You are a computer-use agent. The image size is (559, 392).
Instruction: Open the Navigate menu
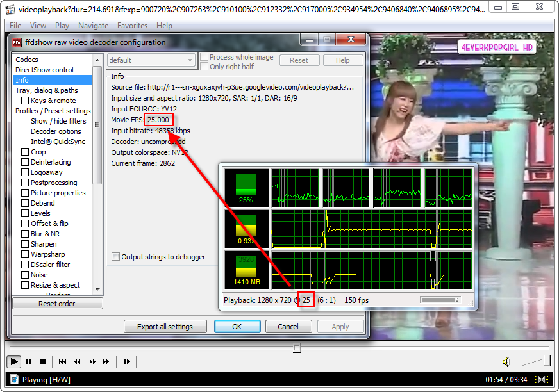93,26
